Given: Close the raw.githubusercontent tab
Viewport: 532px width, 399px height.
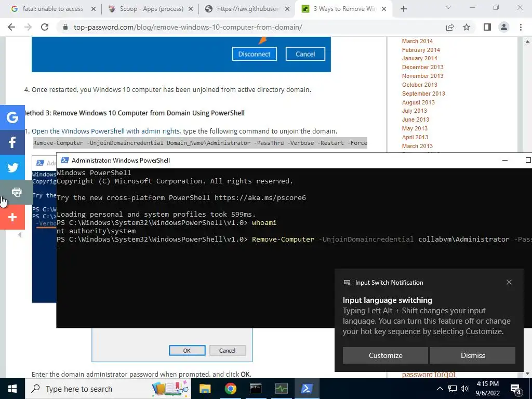Looking at the screenshot, I should [x=287, y=9].
